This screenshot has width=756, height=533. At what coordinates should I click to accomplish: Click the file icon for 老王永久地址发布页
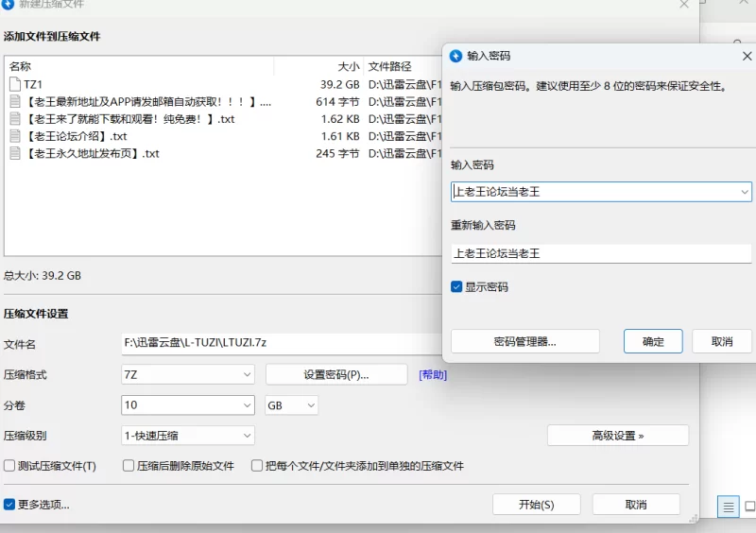click(15, 153)
